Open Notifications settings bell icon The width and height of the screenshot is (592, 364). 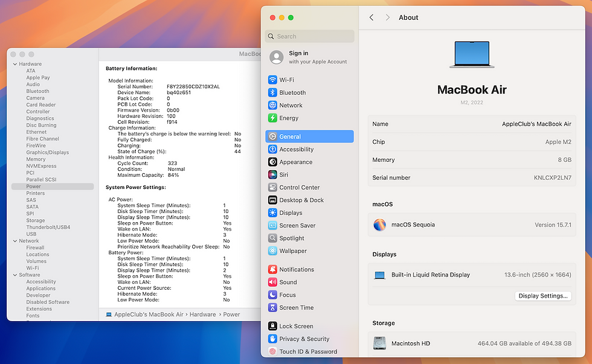point(272,269)
